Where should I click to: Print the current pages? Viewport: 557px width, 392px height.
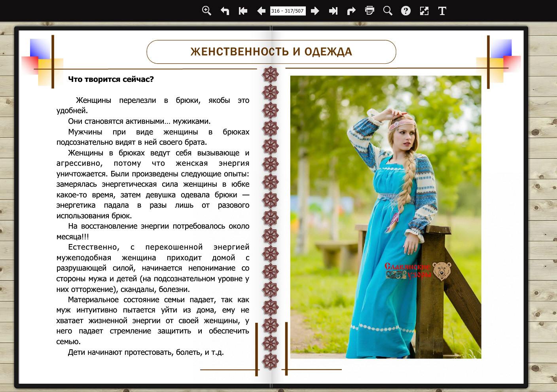pos(369,11)
